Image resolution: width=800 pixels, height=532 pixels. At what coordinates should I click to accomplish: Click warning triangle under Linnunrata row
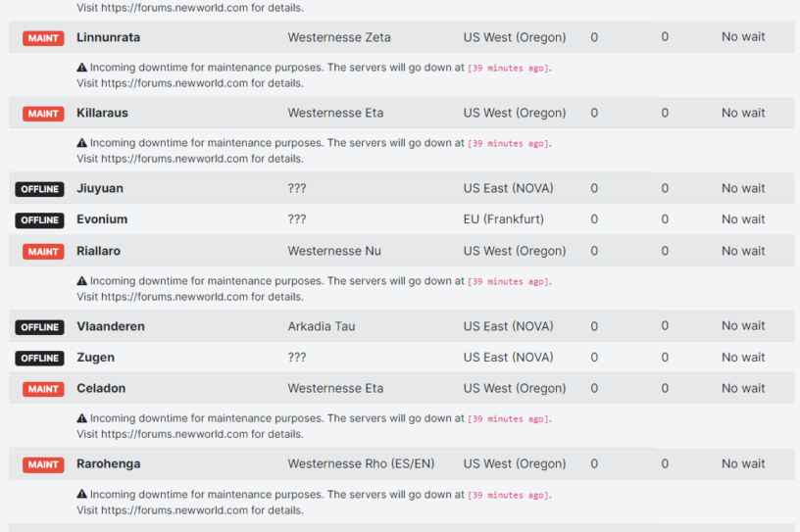[x=81, y=68]
